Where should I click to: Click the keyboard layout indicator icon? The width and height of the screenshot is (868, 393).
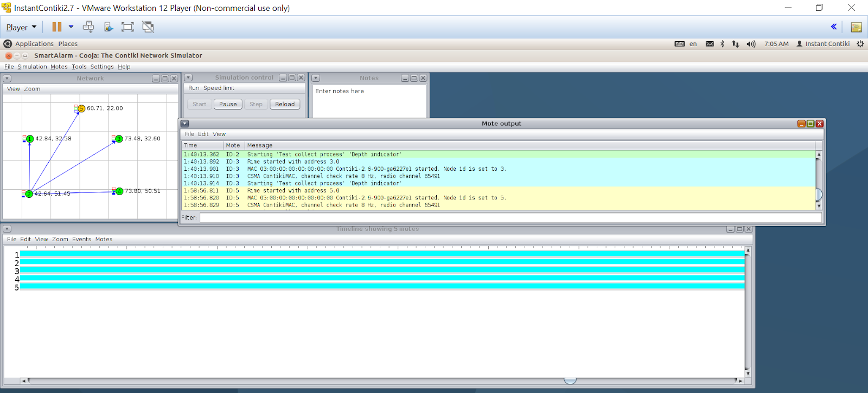coord(680,44)
